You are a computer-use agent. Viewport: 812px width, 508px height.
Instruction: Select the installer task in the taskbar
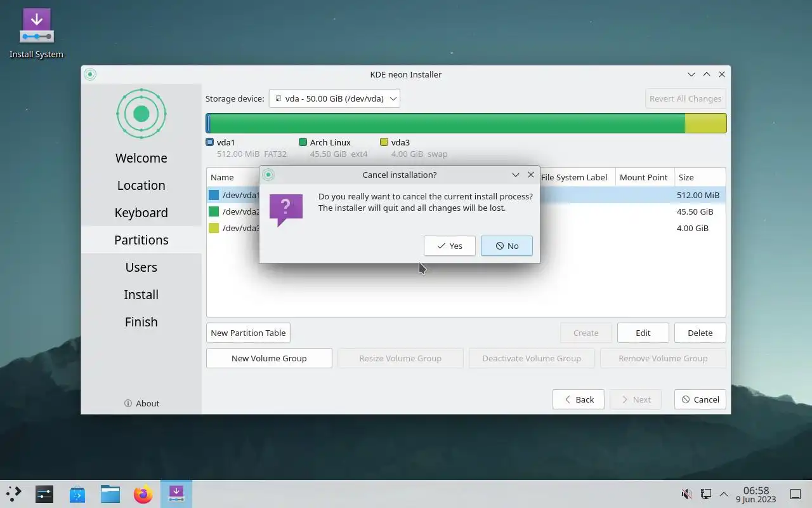(x=176, y=493)
